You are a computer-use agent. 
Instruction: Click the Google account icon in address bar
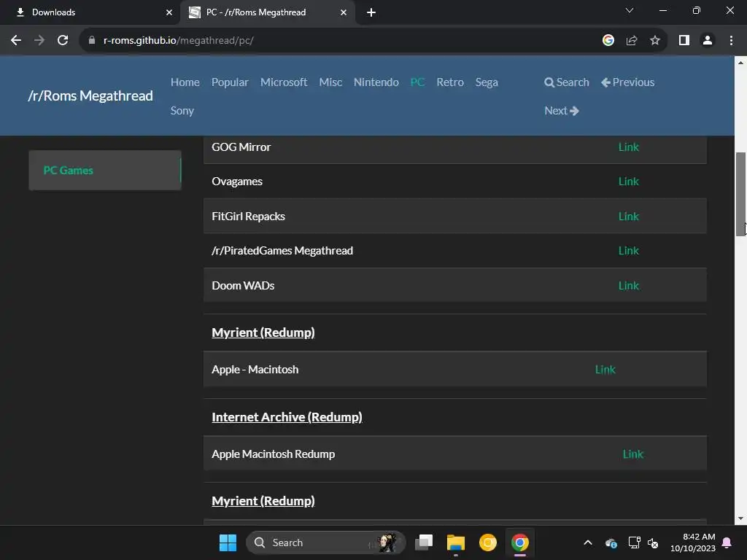608,41
